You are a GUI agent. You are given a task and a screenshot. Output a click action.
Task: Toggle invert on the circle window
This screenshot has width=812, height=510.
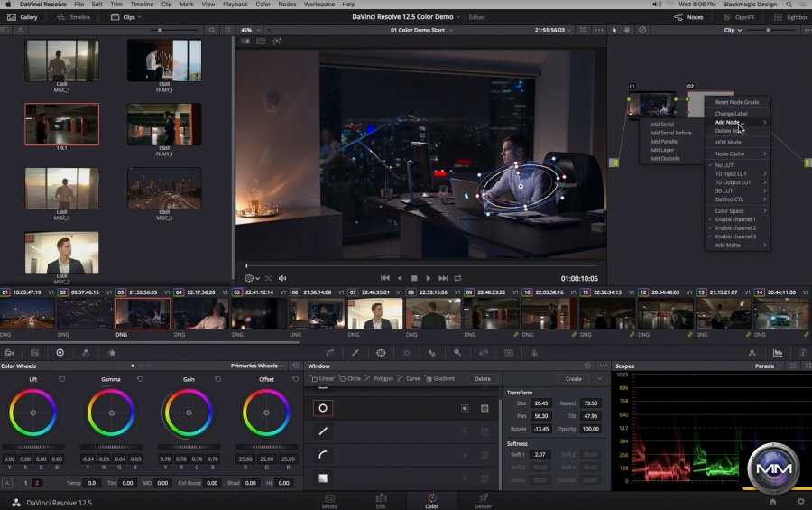(x=465, y=408)
